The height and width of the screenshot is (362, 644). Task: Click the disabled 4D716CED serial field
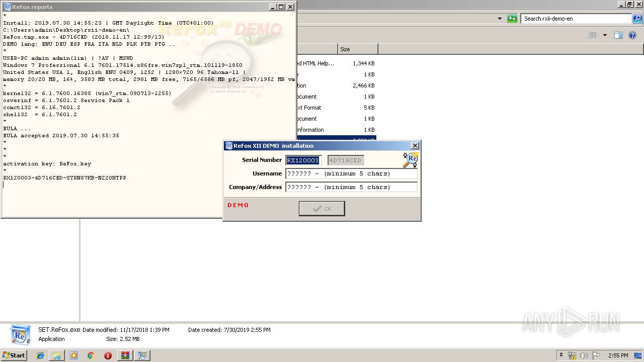click(346, 160)
